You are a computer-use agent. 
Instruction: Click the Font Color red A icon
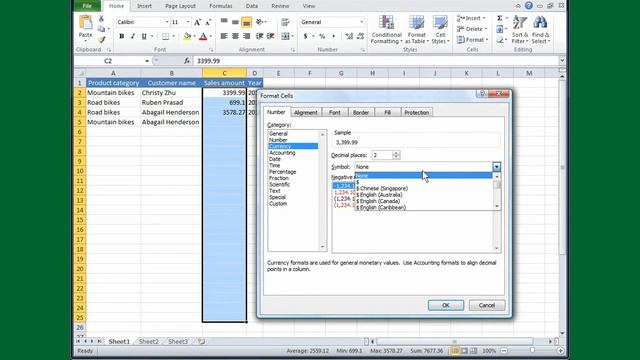click(203, 36)
